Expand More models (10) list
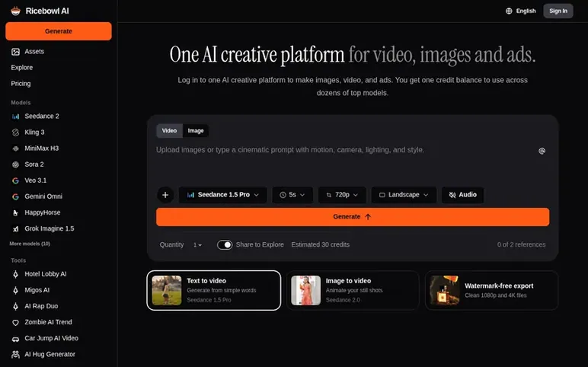Viewport: 588px width, 367px height. pos(30,244)
